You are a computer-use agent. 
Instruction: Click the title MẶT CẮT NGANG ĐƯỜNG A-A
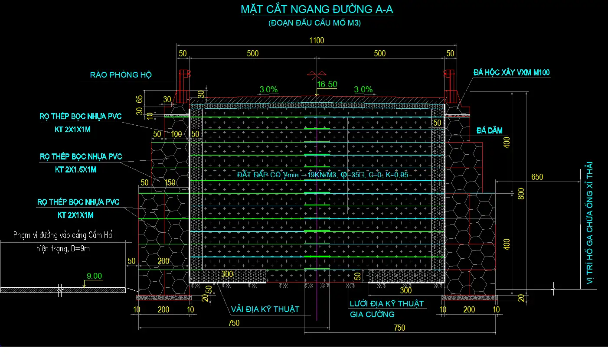point(317,9)
